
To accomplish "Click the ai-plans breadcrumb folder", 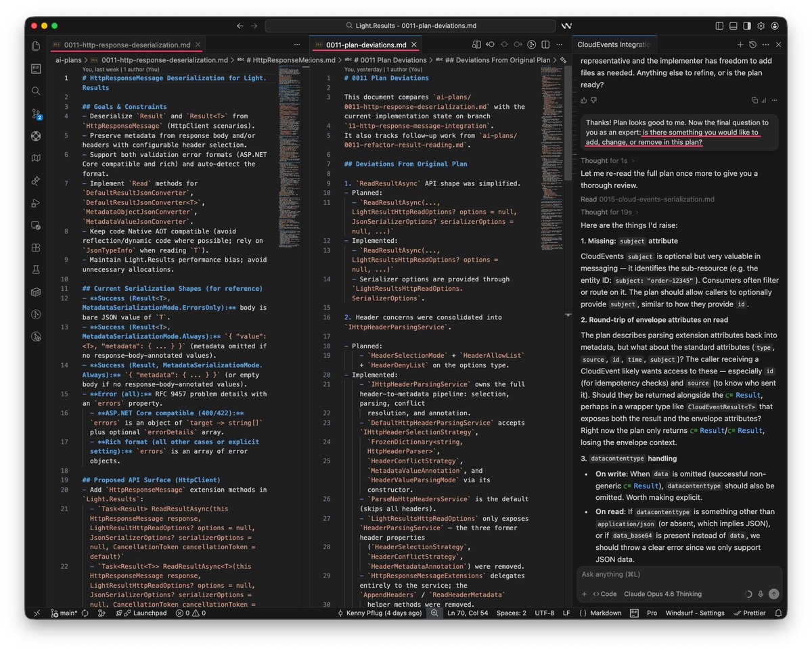I will [x=68, y=60].
